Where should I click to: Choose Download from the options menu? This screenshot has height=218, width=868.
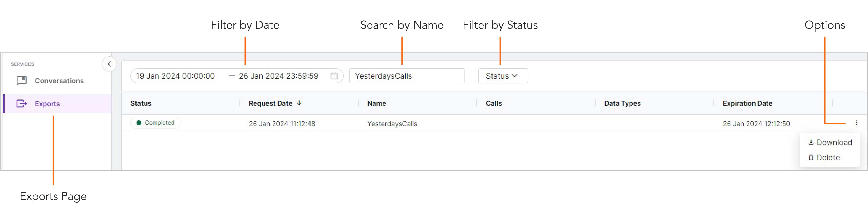[830, 142]
